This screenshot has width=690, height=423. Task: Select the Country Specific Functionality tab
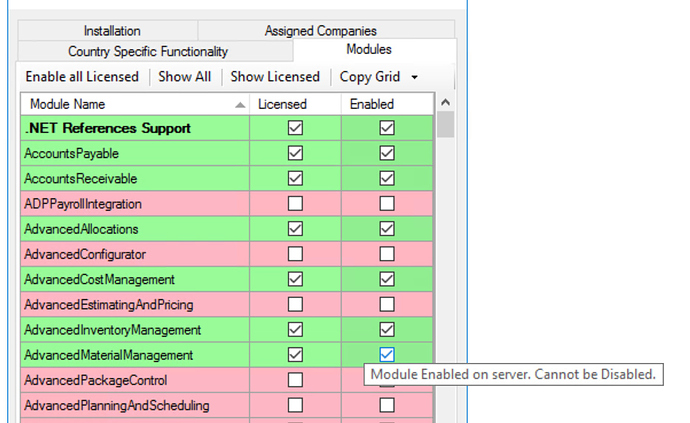click(155, 51)
